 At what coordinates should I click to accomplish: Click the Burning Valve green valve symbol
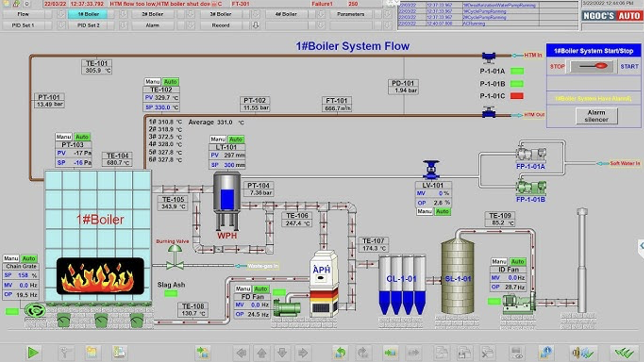click(175, 257)
